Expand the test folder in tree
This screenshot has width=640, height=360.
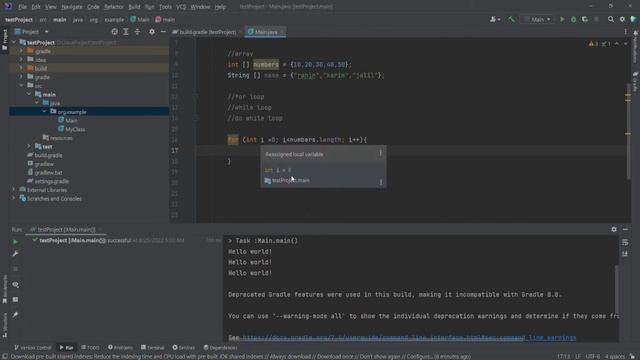(x=29, y=146)
